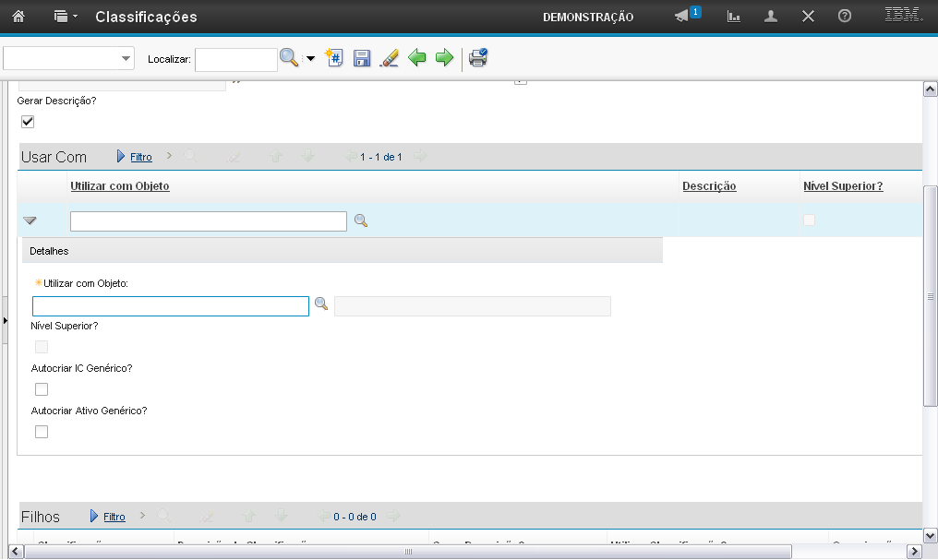Click the Home icon in the header

[x=18, y=17]
